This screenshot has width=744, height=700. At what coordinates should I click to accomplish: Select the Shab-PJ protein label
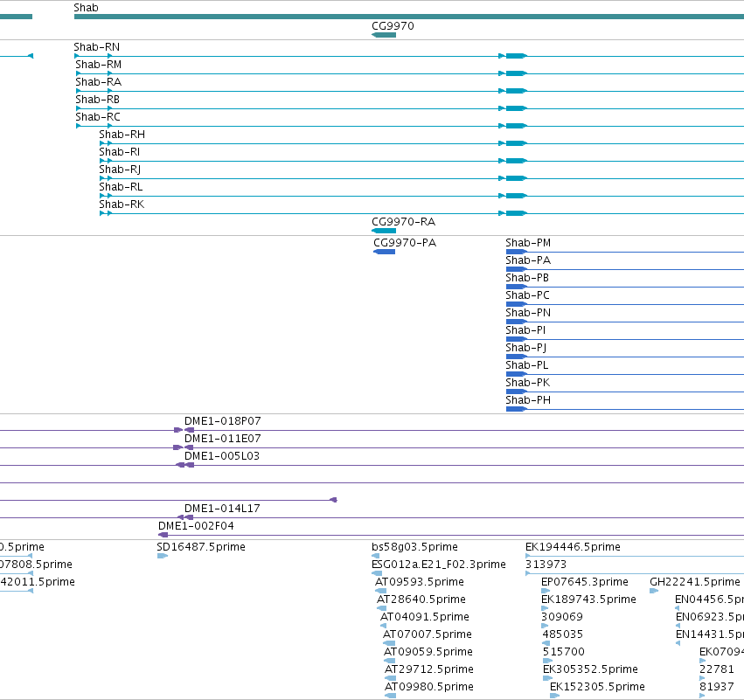(525, 348)
